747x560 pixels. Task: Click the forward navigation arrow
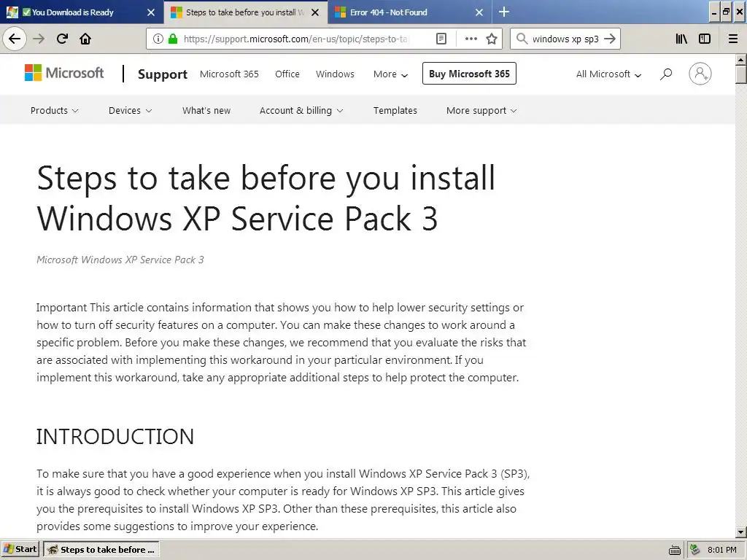39,39
